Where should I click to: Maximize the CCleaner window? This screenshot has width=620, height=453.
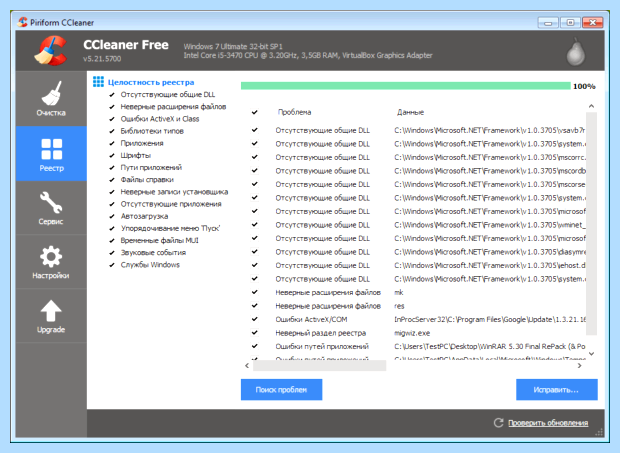(x=570, y=23)
